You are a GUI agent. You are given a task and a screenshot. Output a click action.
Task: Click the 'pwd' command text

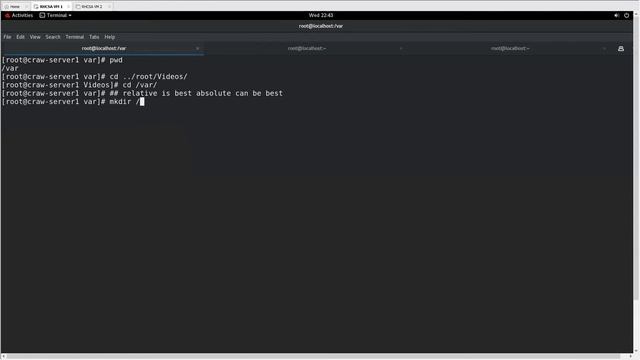pyautogui.click(x=116, y=60)
